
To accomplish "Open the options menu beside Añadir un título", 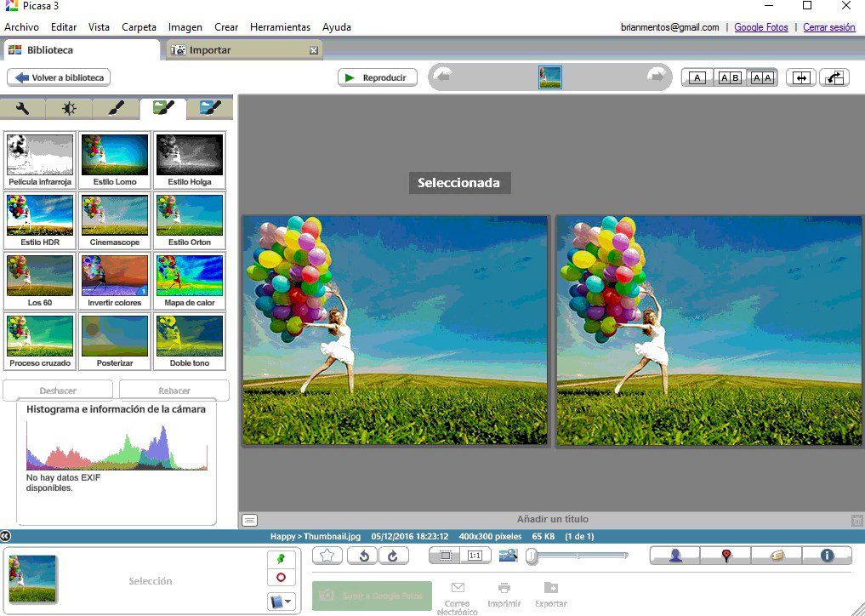I will (x=249, y=519).
